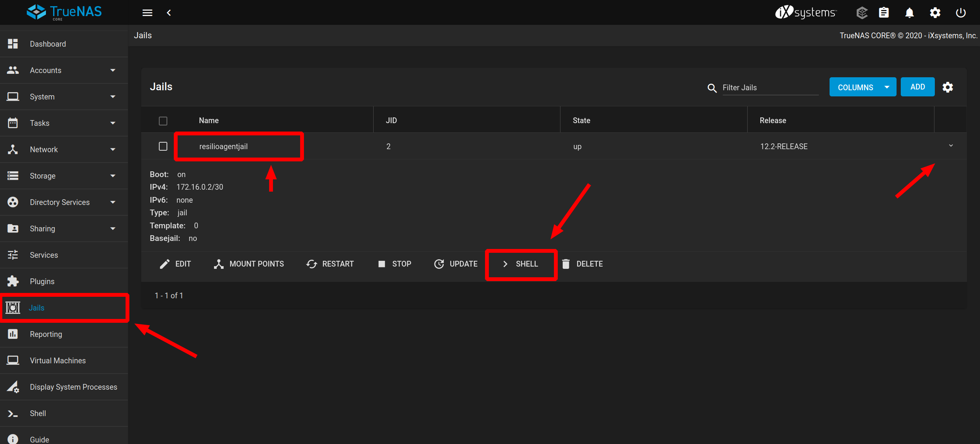
Task: Open top bar settings gear
Action: (x=935, y=13)
